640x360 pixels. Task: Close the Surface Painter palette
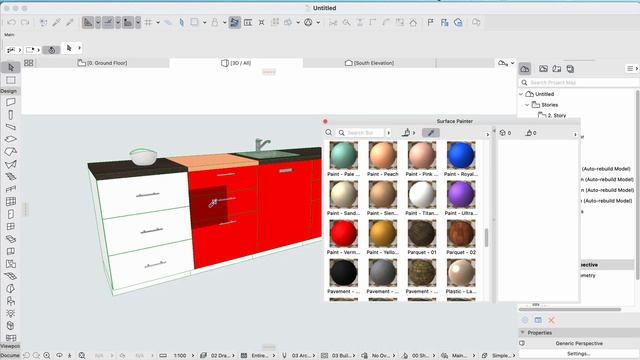pyautogui.click(x=325, y=121)
